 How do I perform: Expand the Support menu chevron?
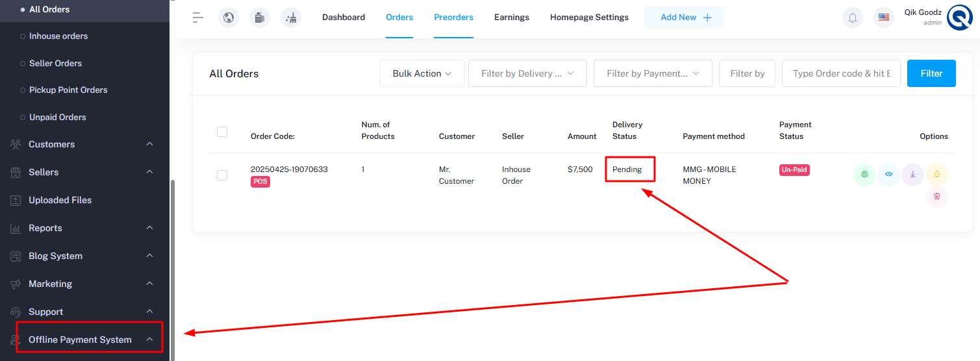[149, 312]
